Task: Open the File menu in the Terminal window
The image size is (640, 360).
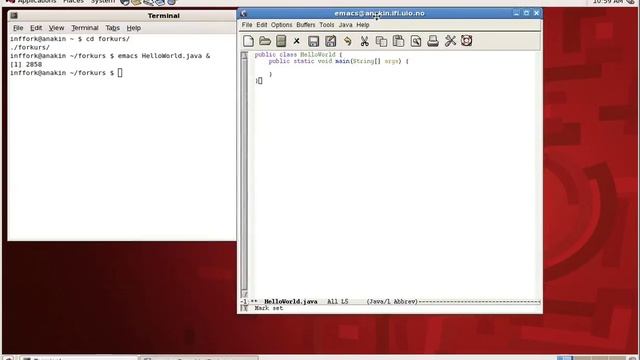Action: click(x=18, y=28)
